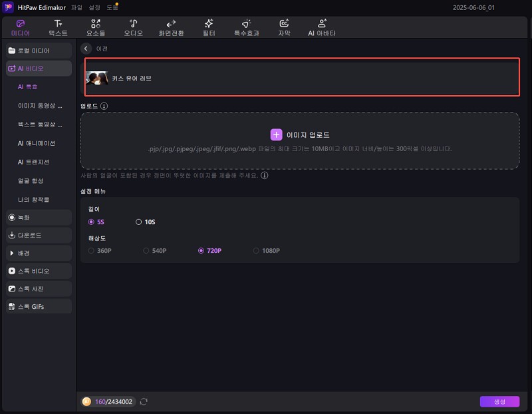This screenshot has height=414, width=532.
Task: Click the AI coin credits icon
Action: (87, 402)
